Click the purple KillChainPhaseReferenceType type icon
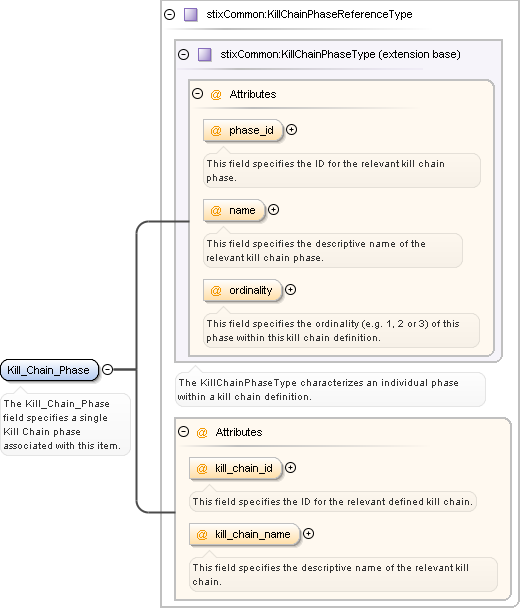This screenshot has height=609, width=521. pos(190,15)
